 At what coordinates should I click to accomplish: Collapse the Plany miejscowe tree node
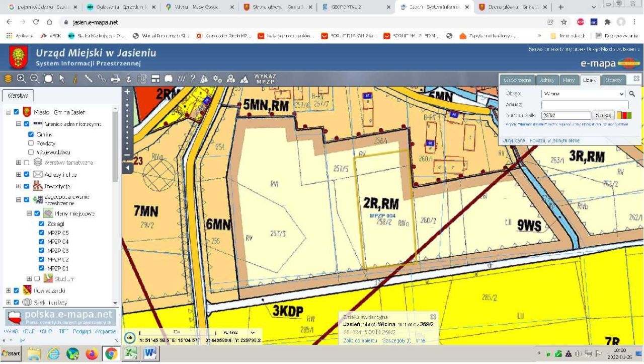29,213
